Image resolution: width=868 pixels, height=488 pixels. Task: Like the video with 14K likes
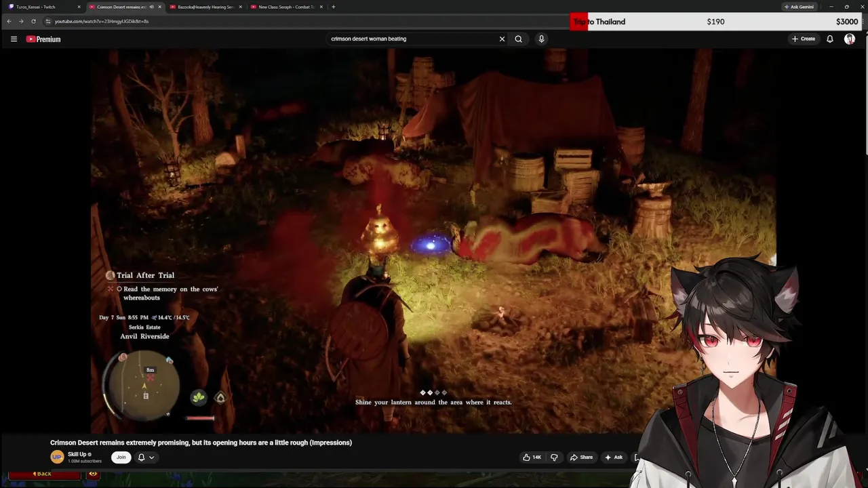(532, 457)
